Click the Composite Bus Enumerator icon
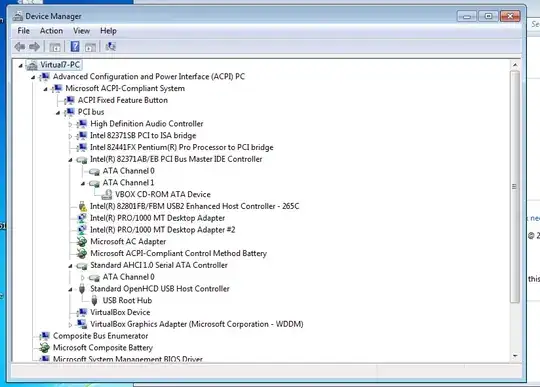The image size is (540, 387). [x=45, y=336]
